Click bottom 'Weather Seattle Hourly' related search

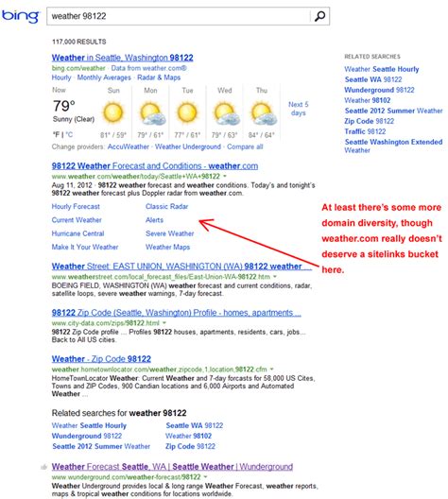89,425
